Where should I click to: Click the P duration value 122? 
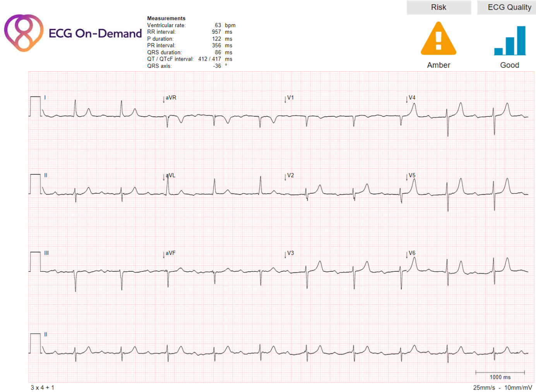coord(216,39)
